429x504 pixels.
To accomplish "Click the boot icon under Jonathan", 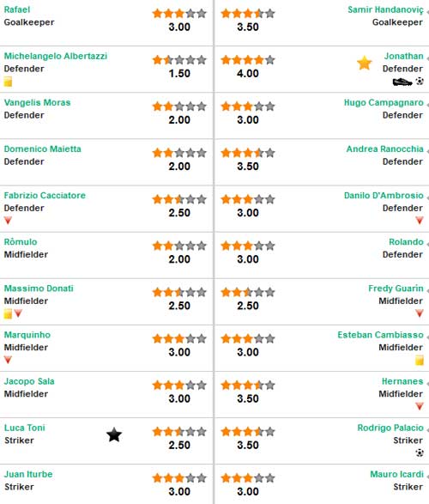I will click(x=402, y=82).
